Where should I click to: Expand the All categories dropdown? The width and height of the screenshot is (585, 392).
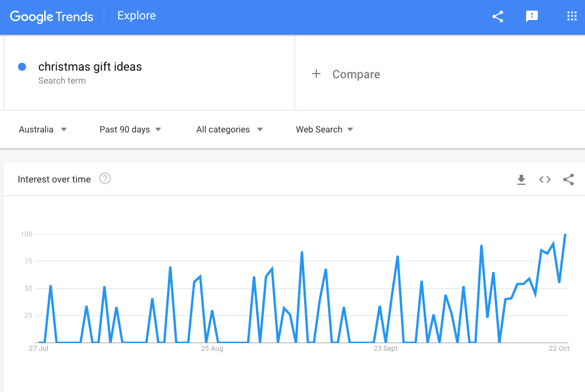click(229, 129)
